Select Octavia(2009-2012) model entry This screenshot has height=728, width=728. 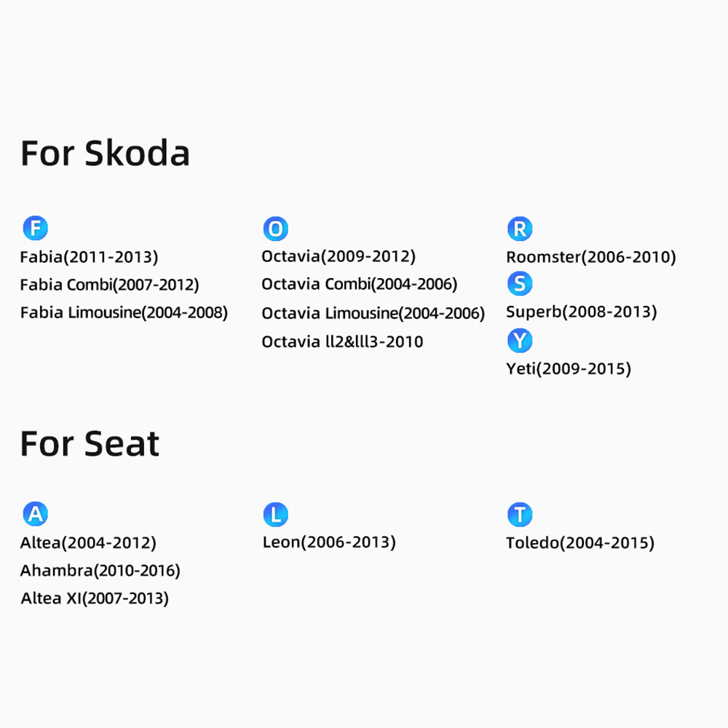pos(338,256)
